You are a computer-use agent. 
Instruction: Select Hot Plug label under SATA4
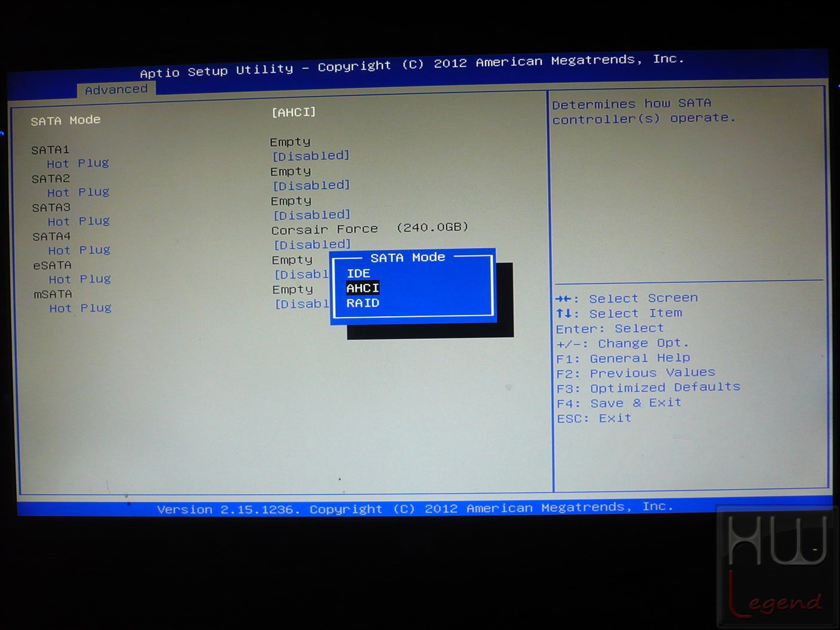tap(79, 251)
